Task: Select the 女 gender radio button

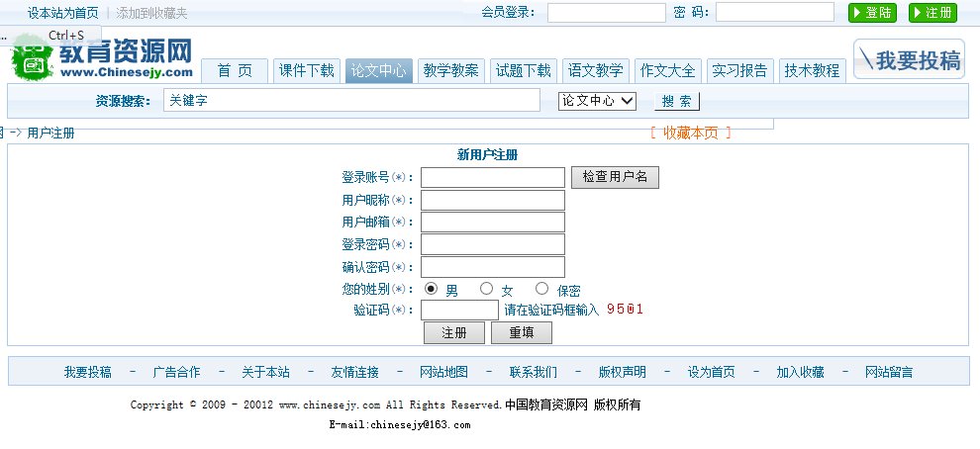Action: click(486, 289)
